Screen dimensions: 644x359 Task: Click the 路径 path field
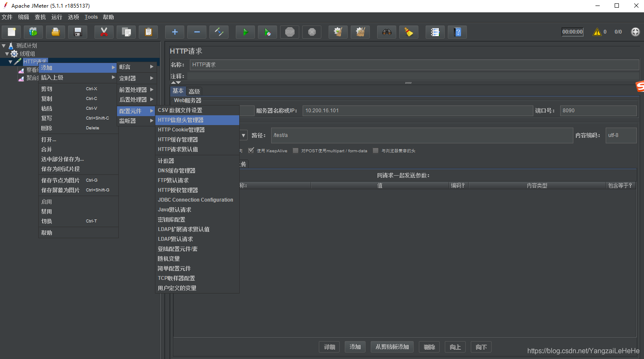(422, 135)
